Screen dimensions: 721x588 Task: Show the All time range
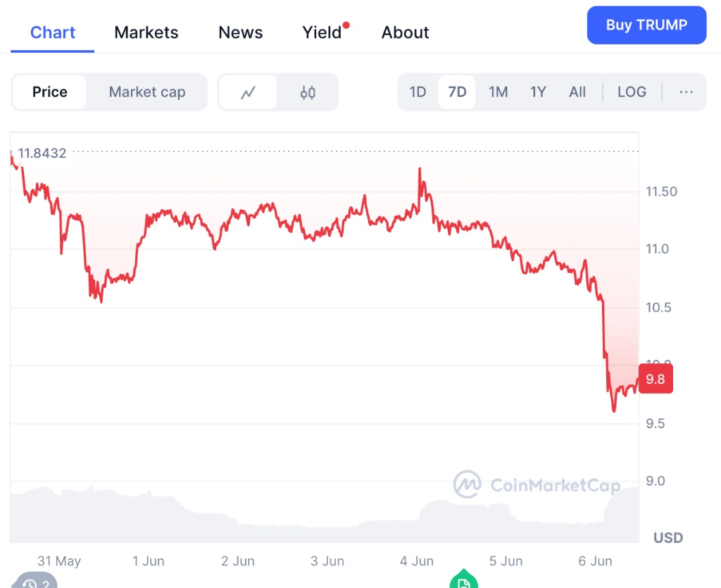(x=577, y=92)
